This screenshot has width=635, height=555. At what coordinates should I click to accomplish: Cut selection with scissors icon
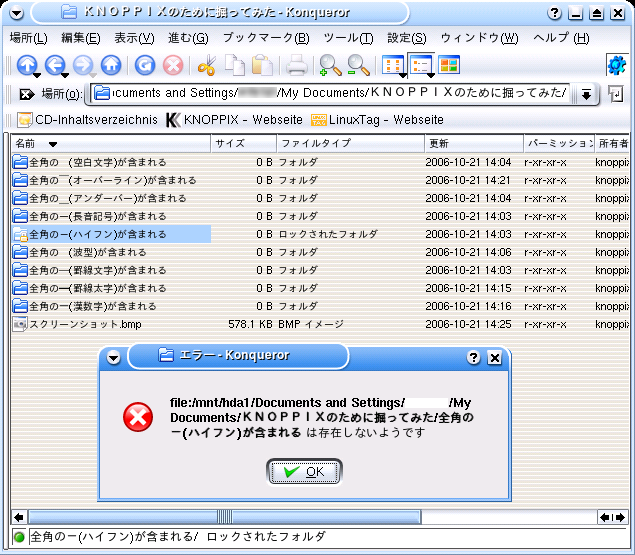[x=207, y=65]
